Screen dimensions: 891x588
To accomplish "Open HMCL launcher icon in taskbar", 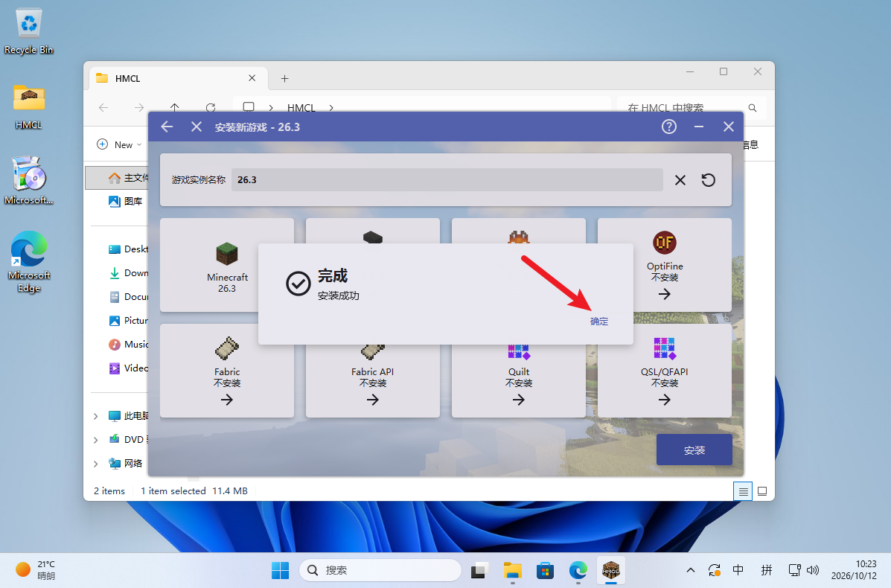I will point(611,570).
